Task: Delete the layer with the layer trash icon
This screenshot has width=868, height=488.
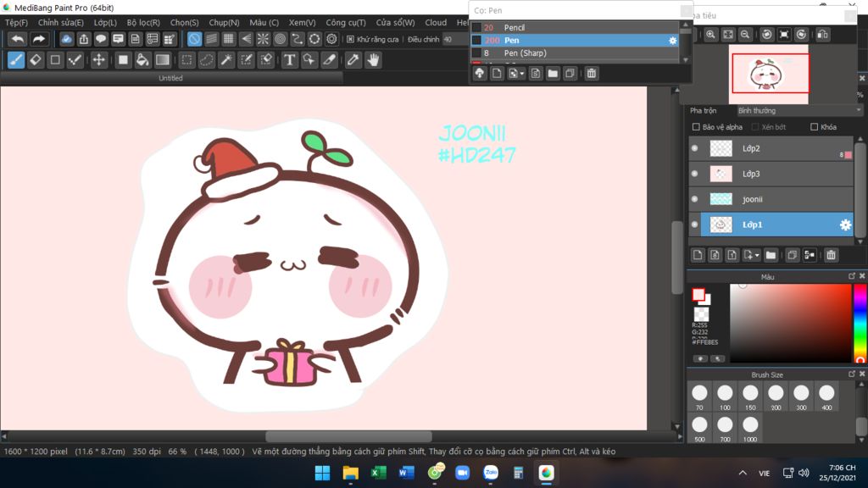Action: tap(831, 255)
